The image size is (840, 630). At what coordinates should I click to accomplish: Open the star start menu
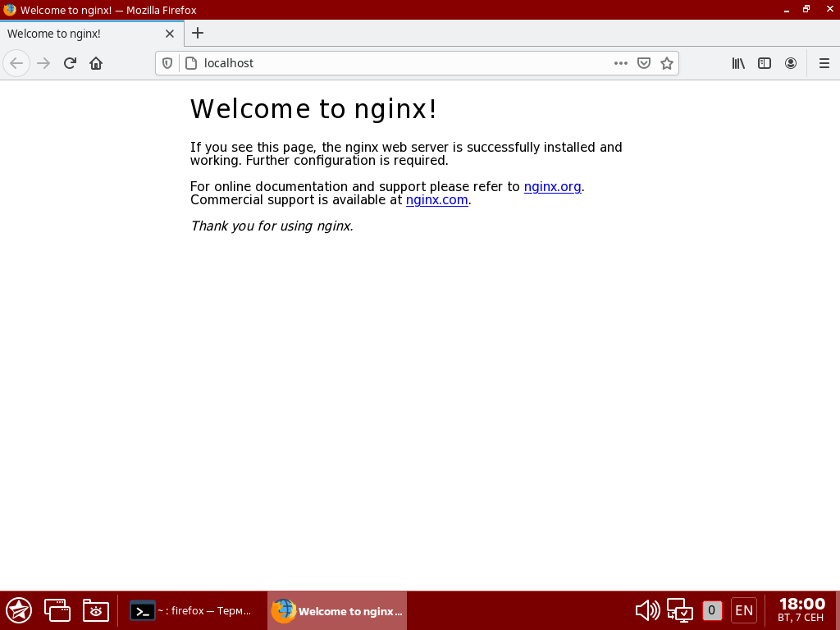coord(19,610)
